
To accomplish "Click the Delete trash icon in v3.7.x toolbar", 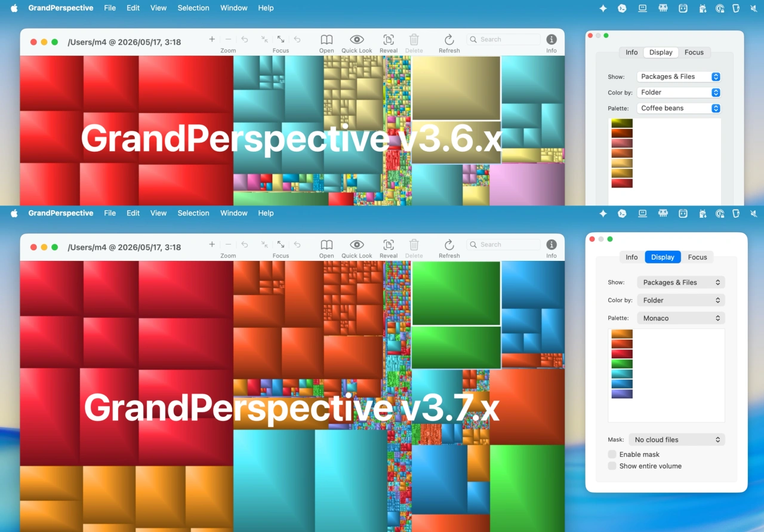I will point(414,244).
